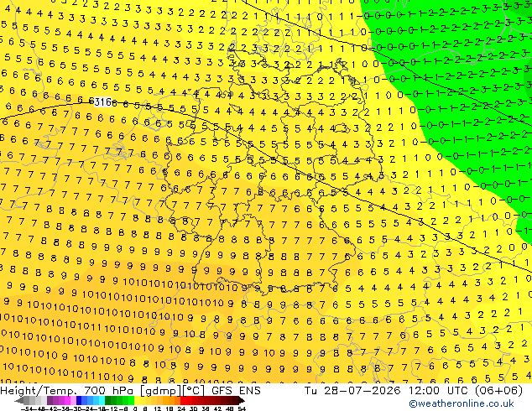This screenshot has width=532, height=411.
Task: Click the gray arrow at legend's cold end
Action: pyautogui.click(x=19, y=400)
